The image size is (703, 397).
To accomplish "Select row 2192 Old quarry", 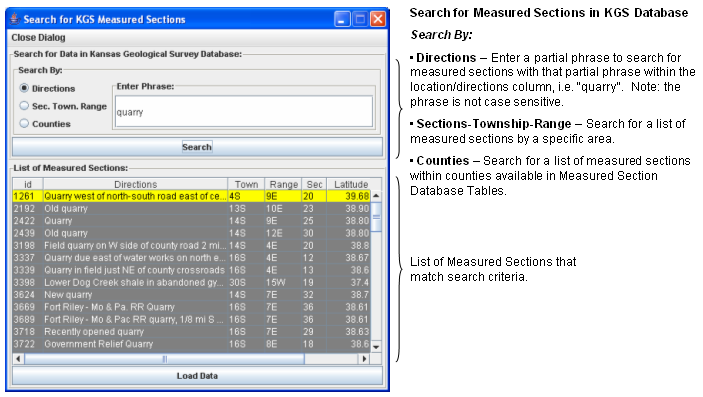I will tap(191, 209).
